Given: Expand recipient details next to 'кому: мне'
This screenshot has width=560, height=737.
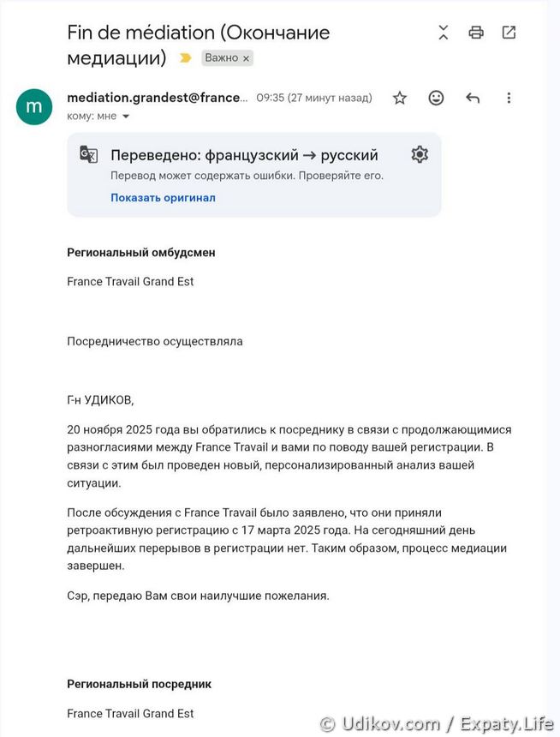Looking at the screenshot, I should pyautogui.click(x=126, y=116).
